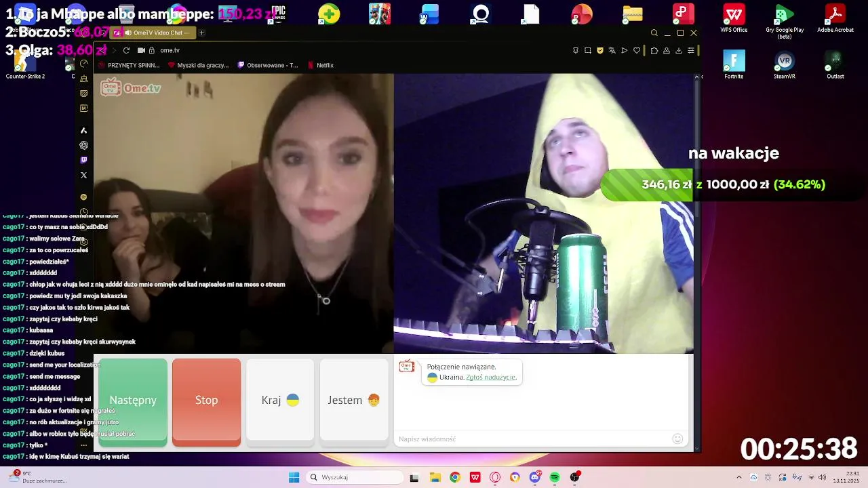
Task: Select the OmeTV Video Chat tab
Action: (154, 33)
